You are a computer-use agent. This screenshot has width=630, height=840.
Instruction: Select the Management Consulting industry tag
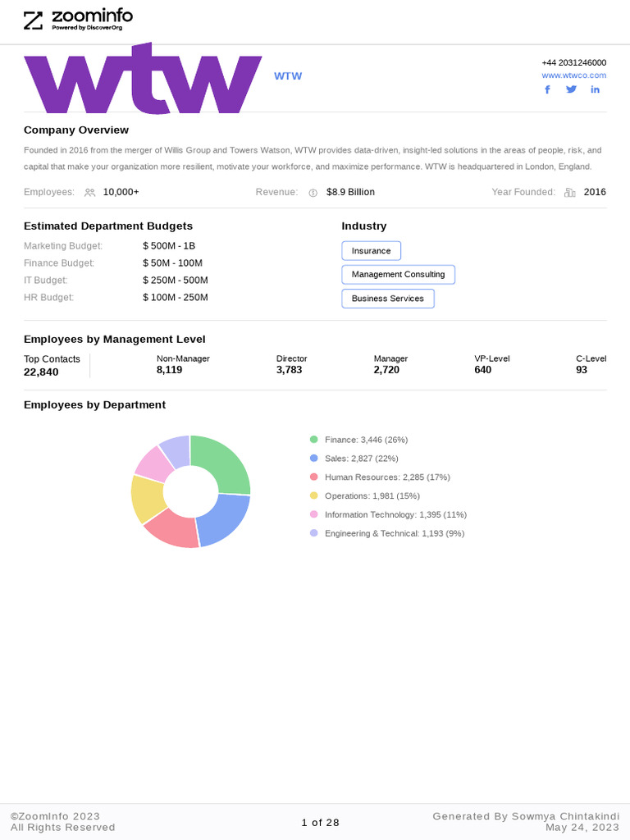click(x=398, y=274)
